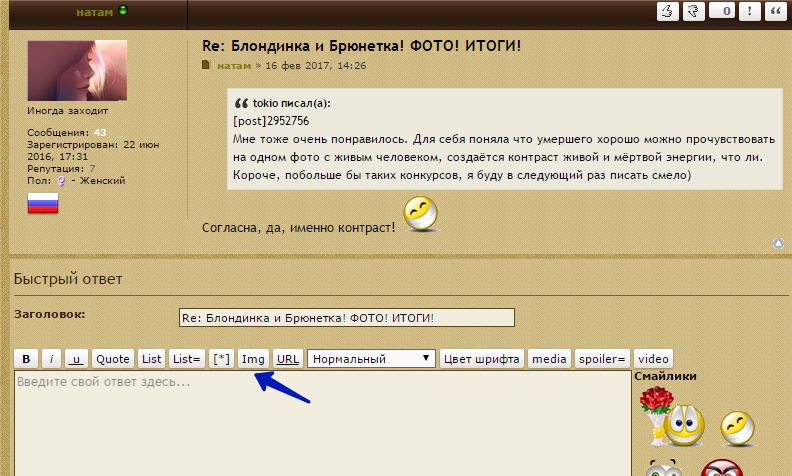Apply italic with the i button

point(51,359)
